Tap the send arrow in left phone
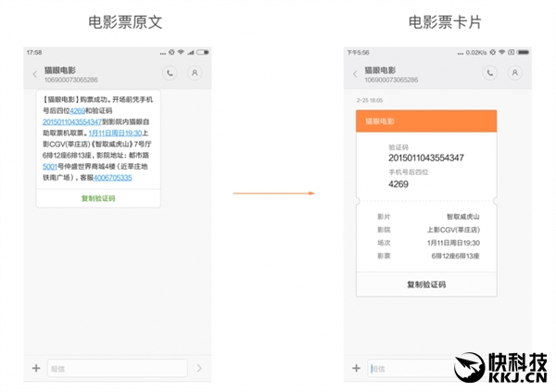 pyautogui.click(x=199, y=368)
